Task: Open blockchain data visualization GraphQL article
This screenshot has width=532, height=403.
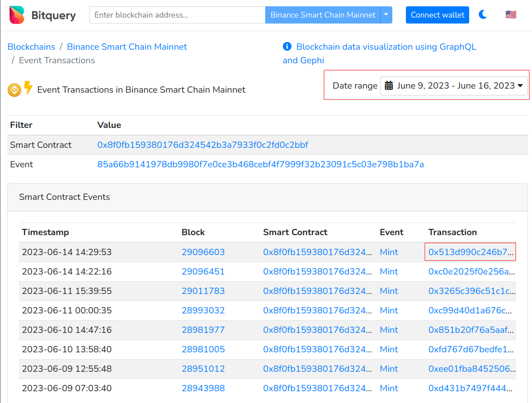Action: pos(386,47)
